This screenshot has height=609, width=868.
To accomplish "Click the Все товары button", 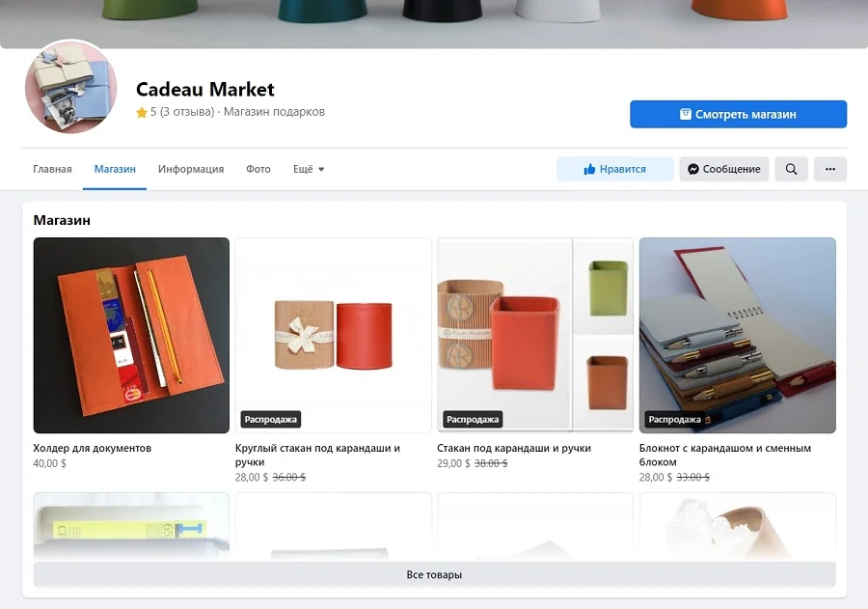I will 435,574.
